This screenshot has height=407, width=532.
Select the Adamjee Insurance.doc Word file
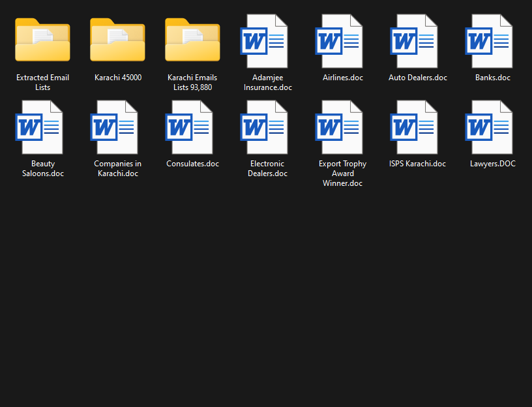pyautogui.click(x=267, y=41)
